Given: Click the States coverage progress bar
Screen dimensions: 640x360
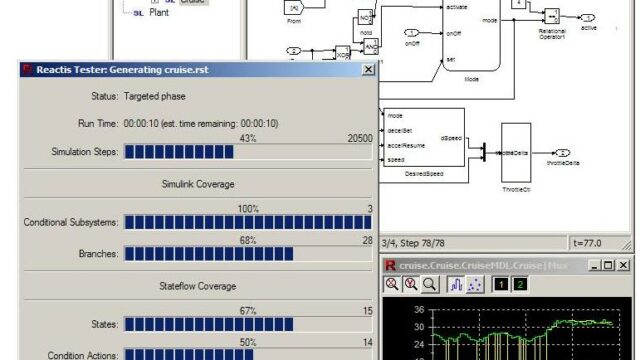Looking at the screenshot, I should (x=248, y=324).
